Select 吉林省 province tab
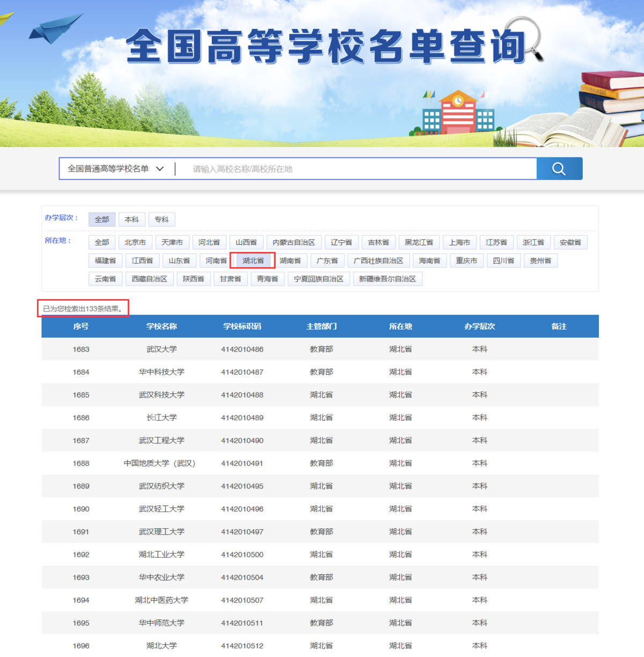This screenshot has width=644, height=657. pyautogui.click(x=378, y=243)
